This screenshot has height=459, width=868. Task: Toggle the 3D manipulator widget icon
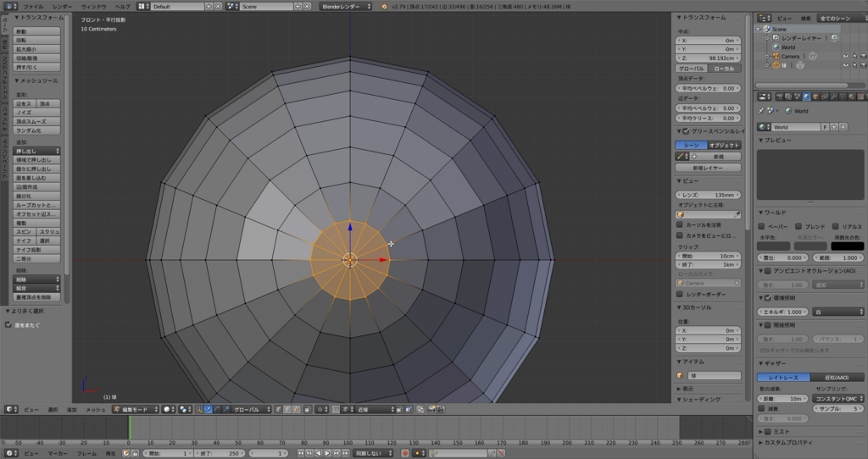coord(199,409)
